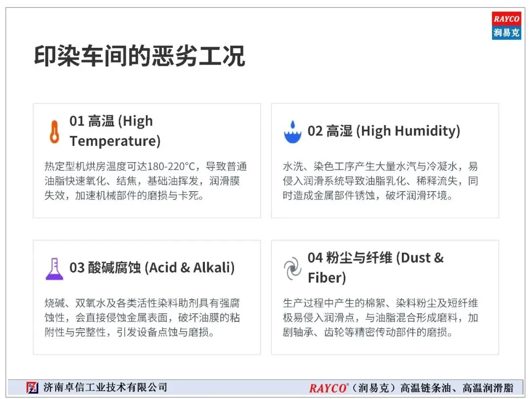
Task: Click 济南卓信工业技术有限公司 footer text
Action: point(105,388)
